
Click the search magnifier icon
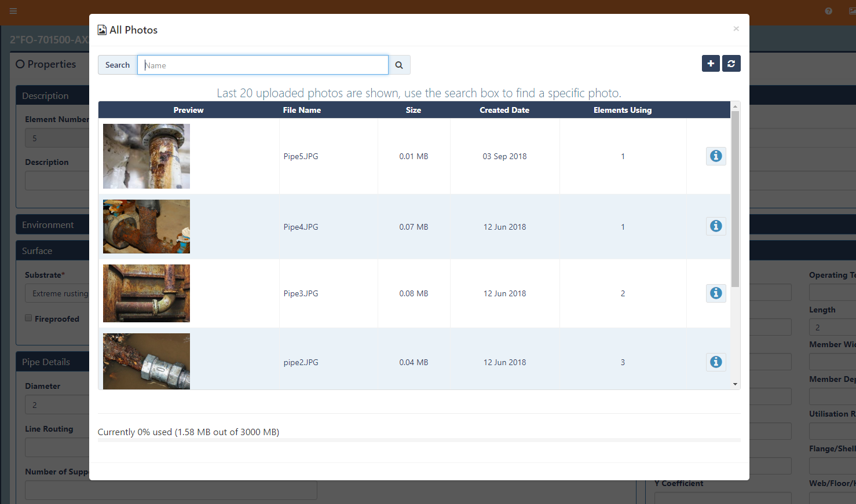[399, 65]
